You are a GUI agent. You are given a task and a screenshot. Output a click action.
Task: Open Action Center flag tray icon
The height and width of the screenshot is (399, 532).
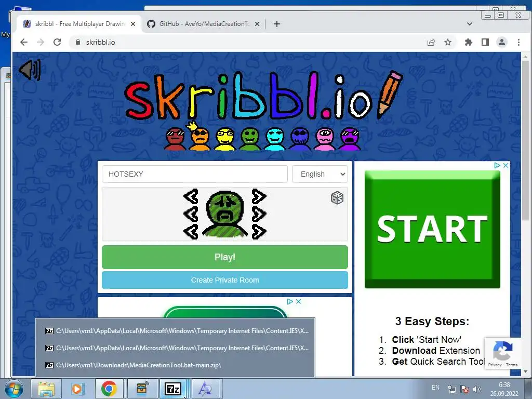(464, 389)
